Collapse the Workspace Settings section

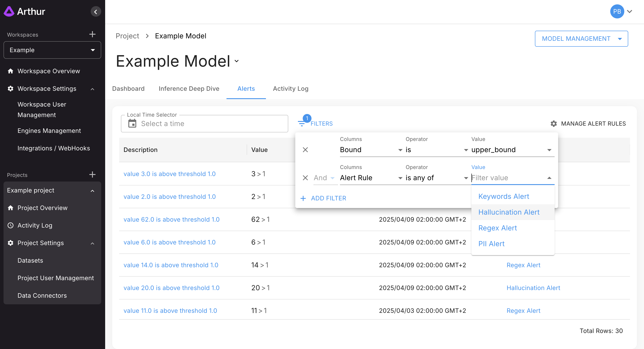92,89
